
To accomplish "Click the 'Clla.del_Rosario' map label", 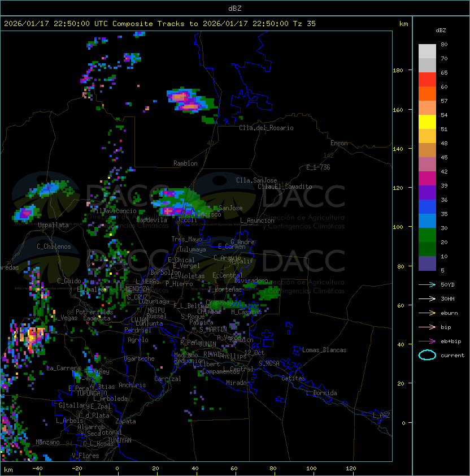I will [266, 128].
